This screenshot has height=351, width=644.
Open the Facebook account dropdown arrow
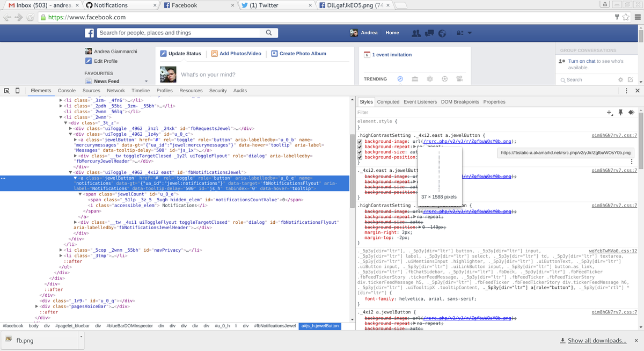[x=470, y=33]
